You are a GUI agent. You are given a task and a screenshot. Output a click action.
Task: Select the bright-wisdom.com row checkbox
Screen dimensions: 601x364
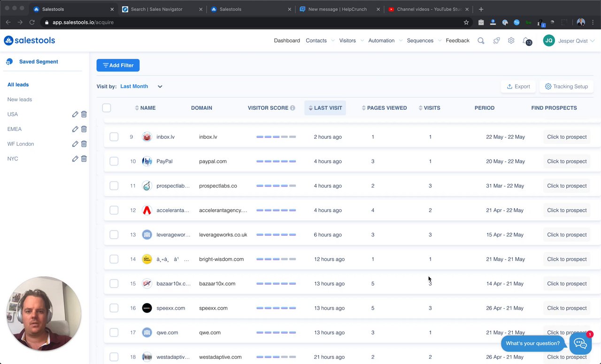114,259
